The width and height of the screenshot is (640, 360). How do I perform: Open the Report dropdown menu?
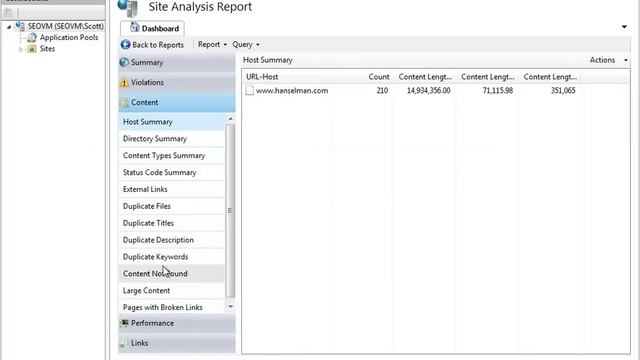(212, 44)
